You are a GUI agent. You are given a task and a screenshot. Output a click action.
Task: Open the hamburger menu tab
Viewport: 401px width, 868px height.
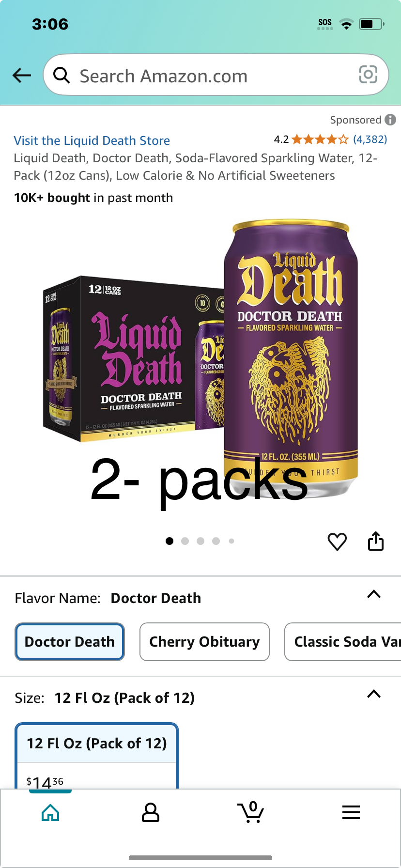[351, 812]
